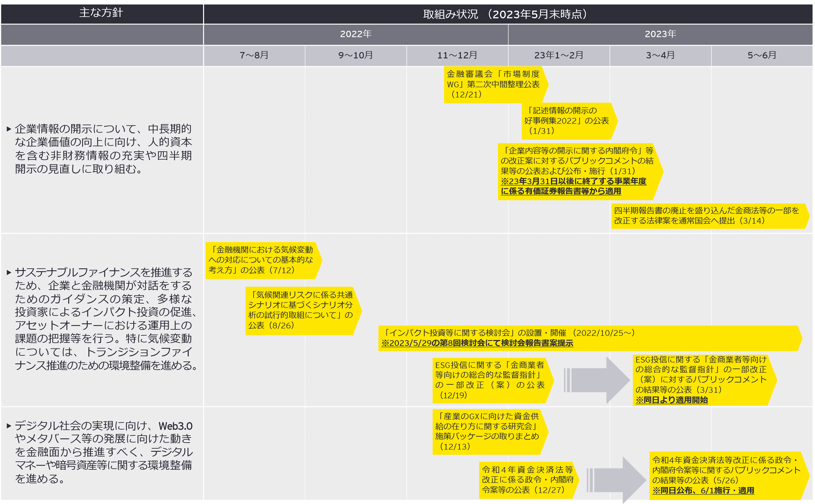Select the 令和4年資金決済法 政令案 (12/27) label

click(529, 480)
